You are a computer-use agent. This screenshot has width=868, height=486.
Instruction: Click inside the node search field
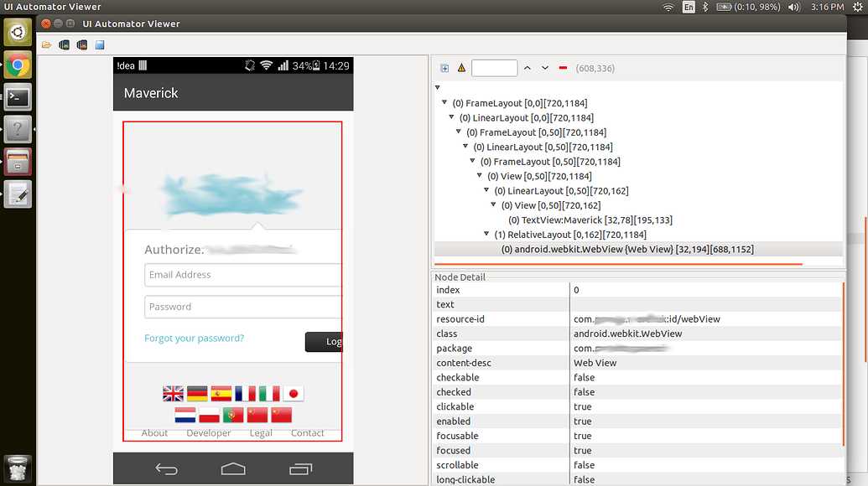click(x=493, y=68)
